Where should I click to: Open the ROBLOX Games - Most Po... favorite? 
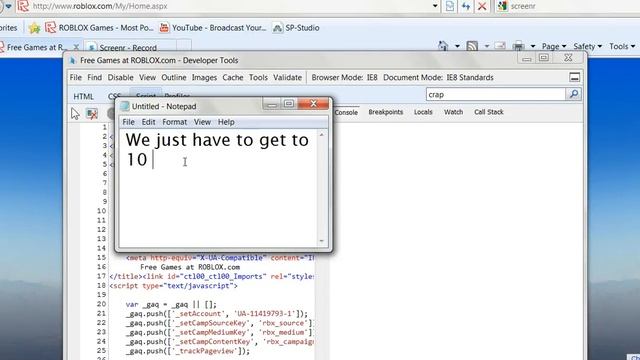pos(99,28)
